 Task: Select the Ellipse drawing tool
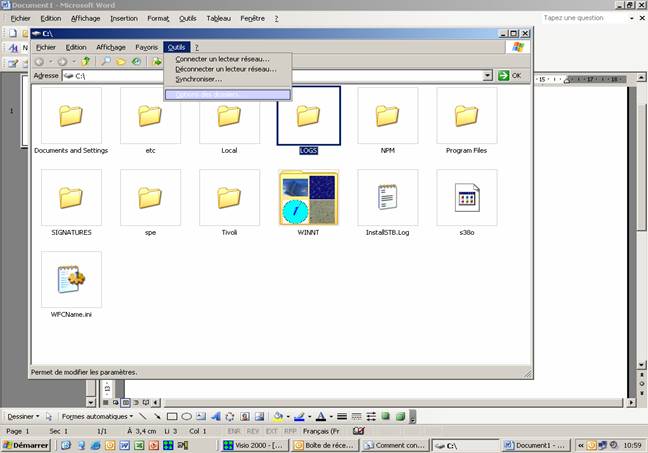click(186, 417)
